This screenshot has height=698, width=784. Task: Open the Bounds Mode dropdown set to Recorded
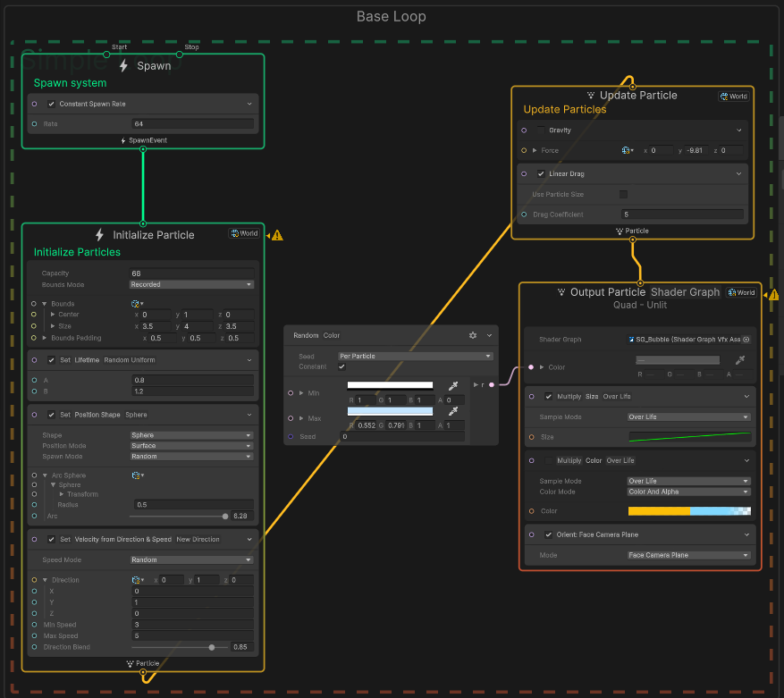[x=191, y=284]
